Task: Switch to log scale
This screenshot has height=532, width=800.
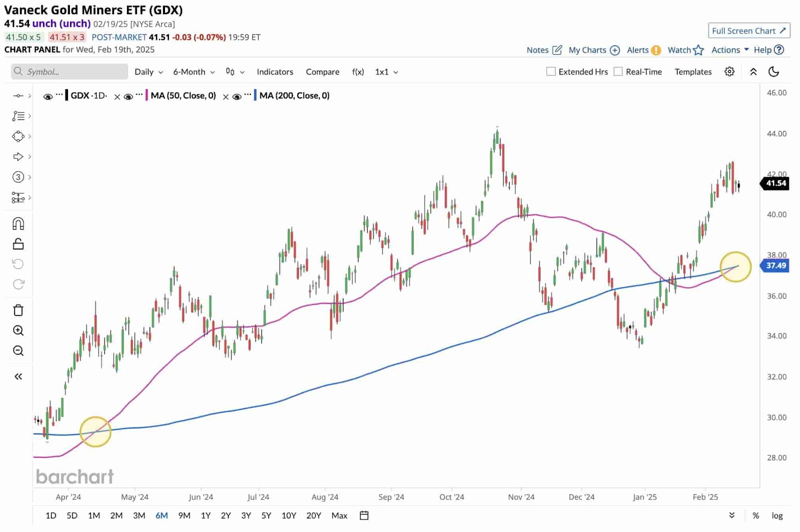Action: tap(777, 515)
